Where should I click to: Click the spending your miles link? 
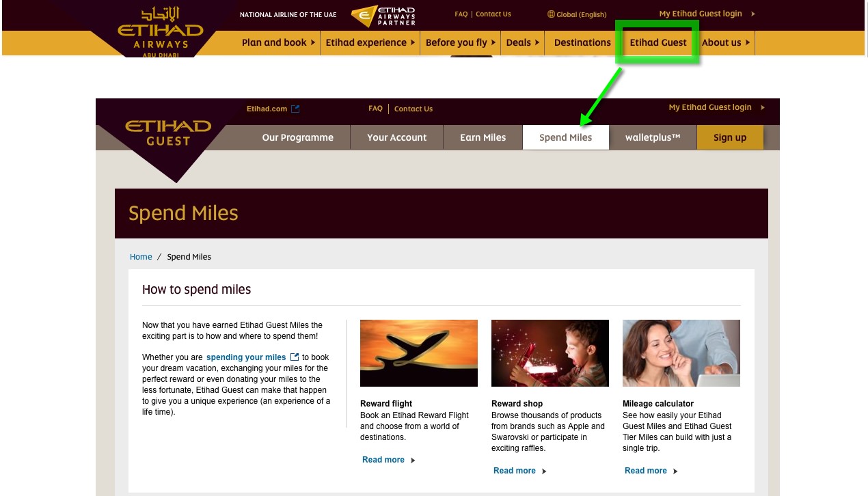pos(246,357)
